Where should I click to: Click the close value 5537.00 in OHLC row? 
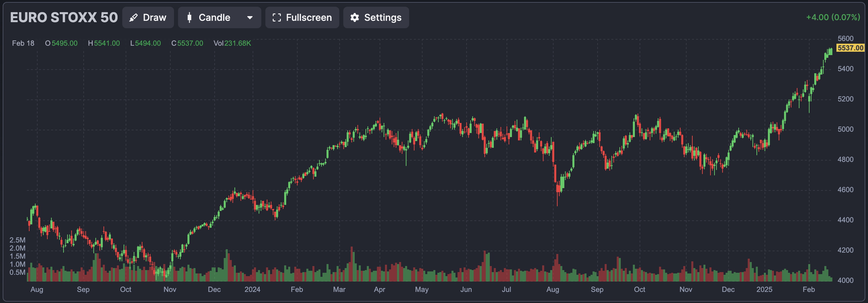coord(190,43)
